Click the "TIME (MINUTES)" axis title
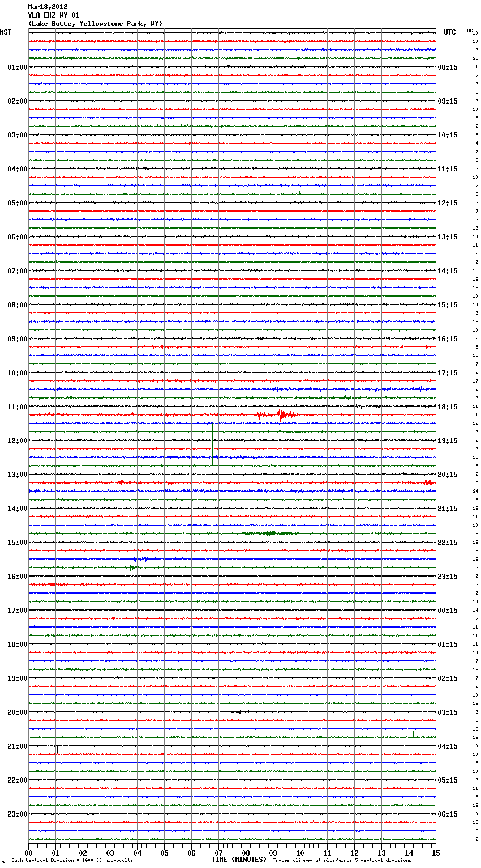Screen dimensions: 481x868 click(x=239, y=860)
